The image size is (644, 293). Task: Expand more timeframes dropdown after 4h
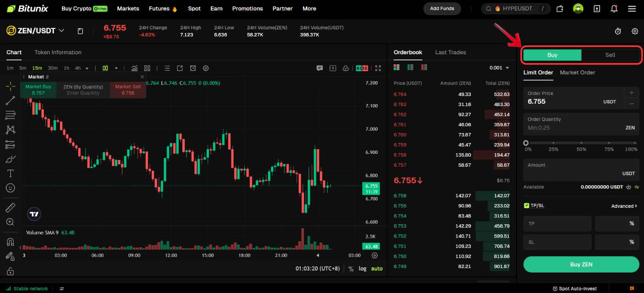click(x=87, y=68)
